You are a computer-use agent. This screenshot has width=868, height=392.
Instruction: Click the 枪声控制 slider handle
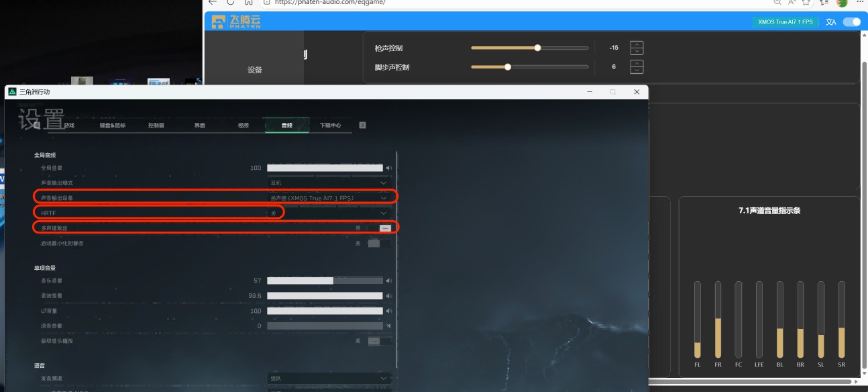click(537, 48)
